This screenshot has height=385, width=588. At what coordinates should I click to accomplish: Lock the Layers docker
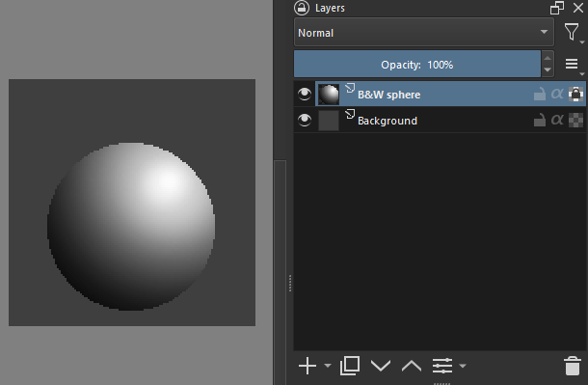click(x=302, y=8)
